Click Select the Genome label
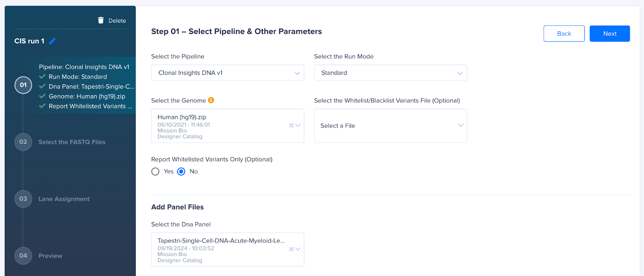 (179, 100)
